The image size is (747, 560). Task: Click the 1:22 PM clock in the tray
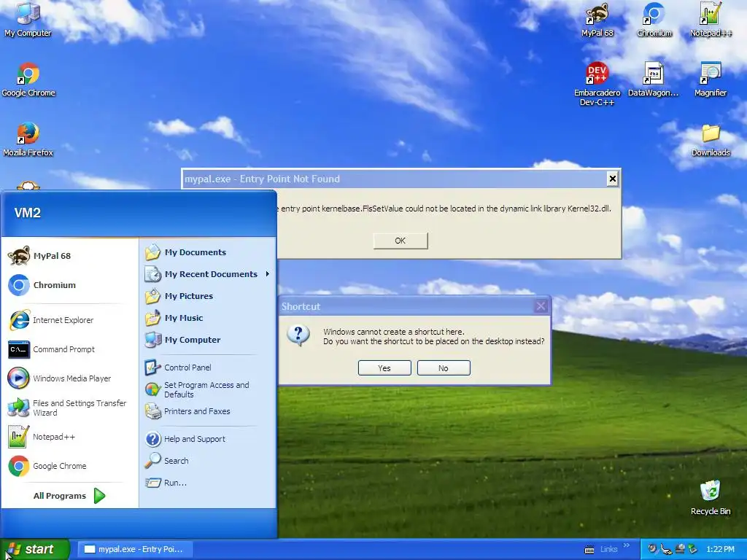pos(720,549)
